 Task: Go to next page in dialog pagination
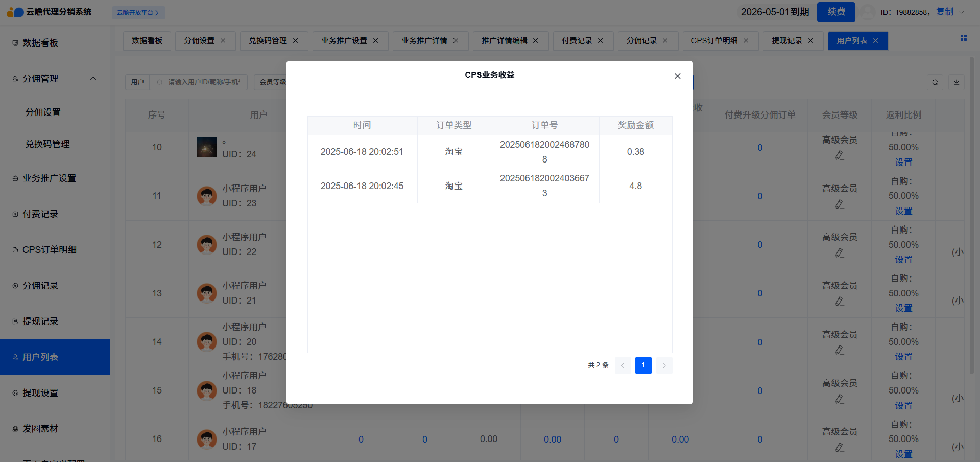pos(664,365)
